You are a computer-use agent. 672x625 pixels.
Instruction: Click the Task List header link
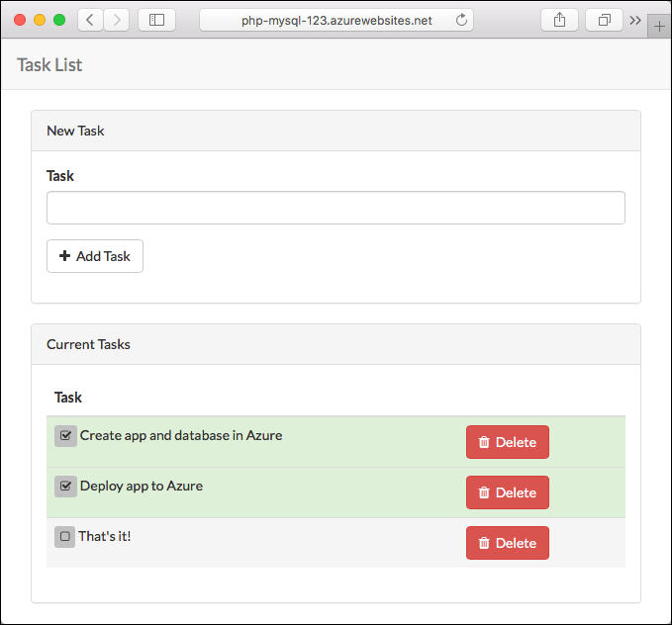point(49,65)
